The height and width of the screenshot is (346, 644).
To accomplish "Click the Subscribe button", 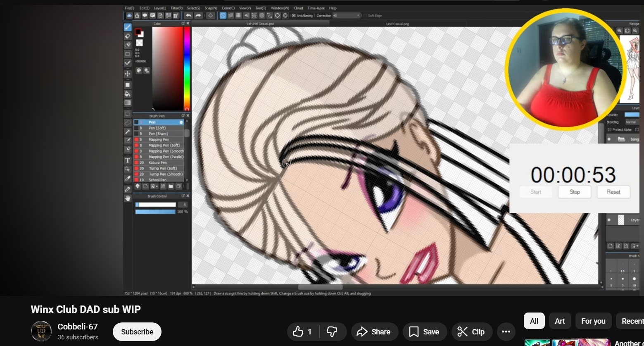I will (137, 332).
